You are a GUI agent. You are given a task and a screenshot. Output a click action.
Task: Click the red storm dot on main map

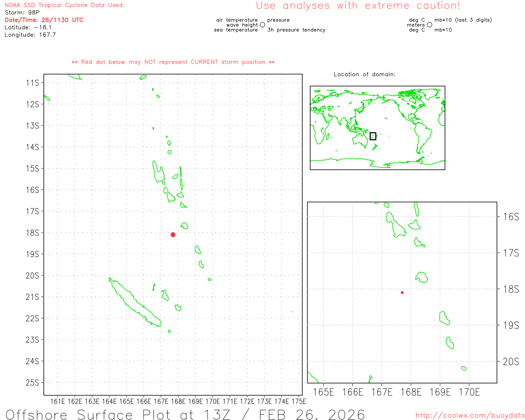173,235
